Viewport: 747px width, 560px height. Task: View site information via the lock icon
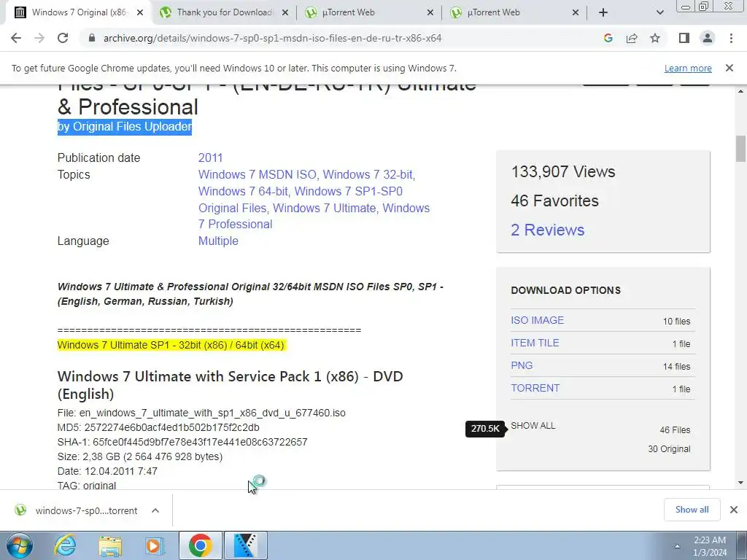click(x=92, y=38)
